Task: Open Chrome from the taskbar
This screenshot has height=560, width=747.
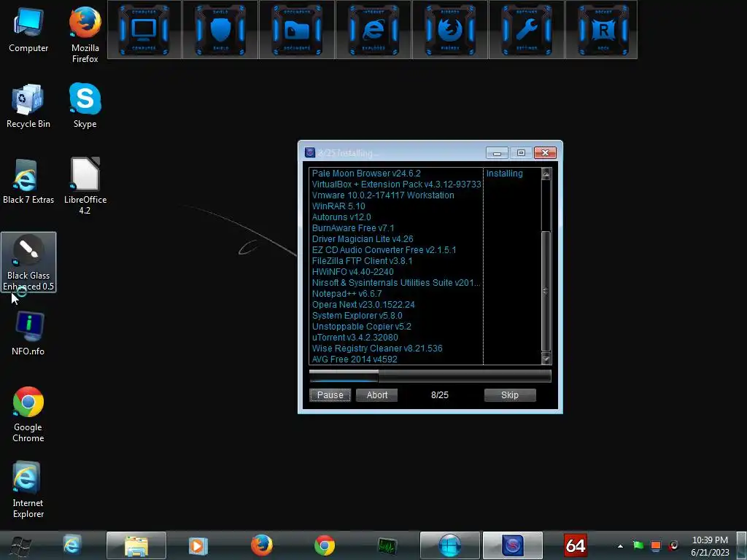Action: pyautogui.click(x=325, y=545)
